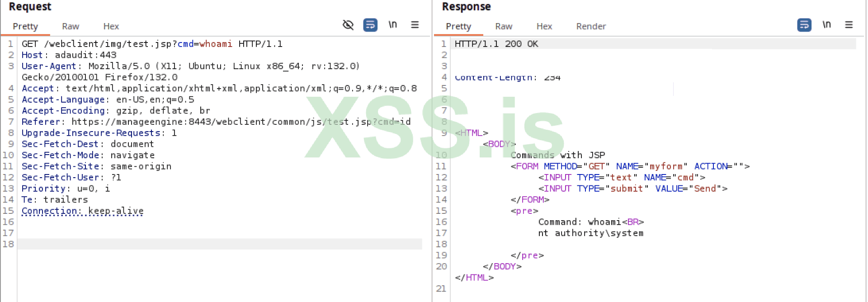
Task: Select Pretty tab in Response panel
Action: [x=458, y=26]
